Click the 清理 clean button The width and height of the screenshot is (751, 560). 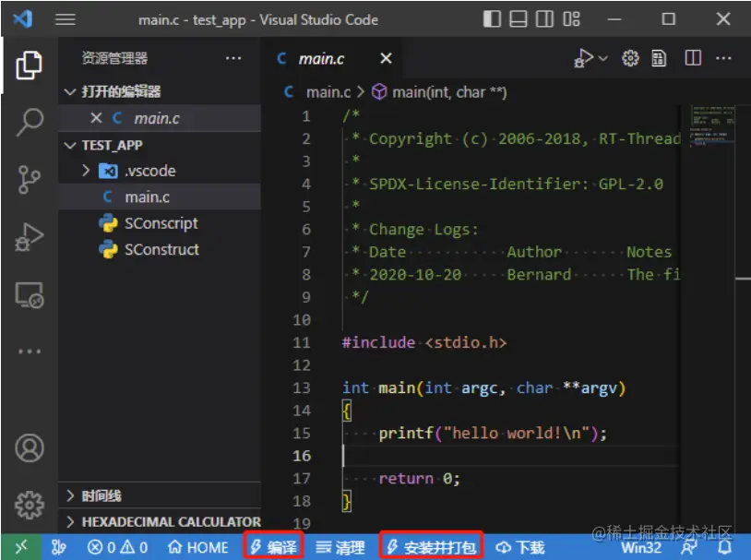pyautogui.click(x=340, y=546)
